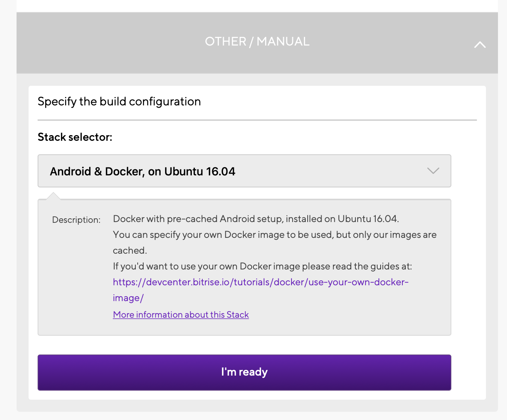
Task: Click the small pointer triangle above the description box
Action: pos(53,196)
